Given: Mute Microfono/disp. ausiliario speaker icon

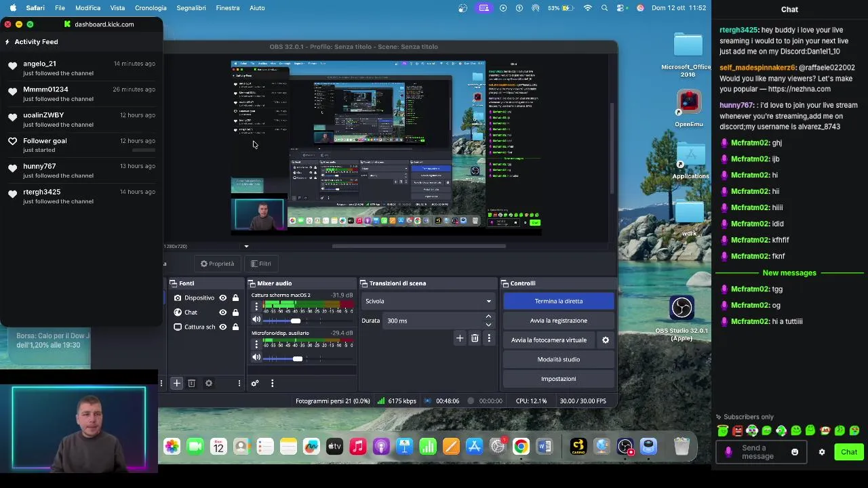Looking at the screenshot, I should (x=256, y=358).
